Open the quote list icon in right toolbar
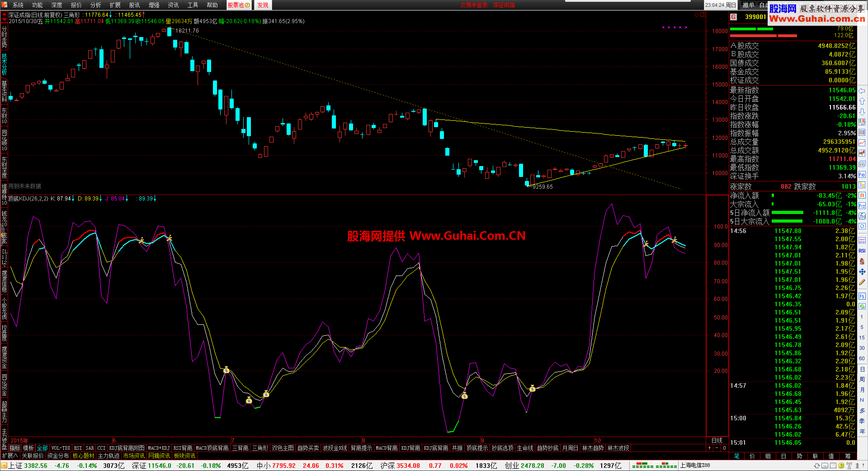 (862, 133)
